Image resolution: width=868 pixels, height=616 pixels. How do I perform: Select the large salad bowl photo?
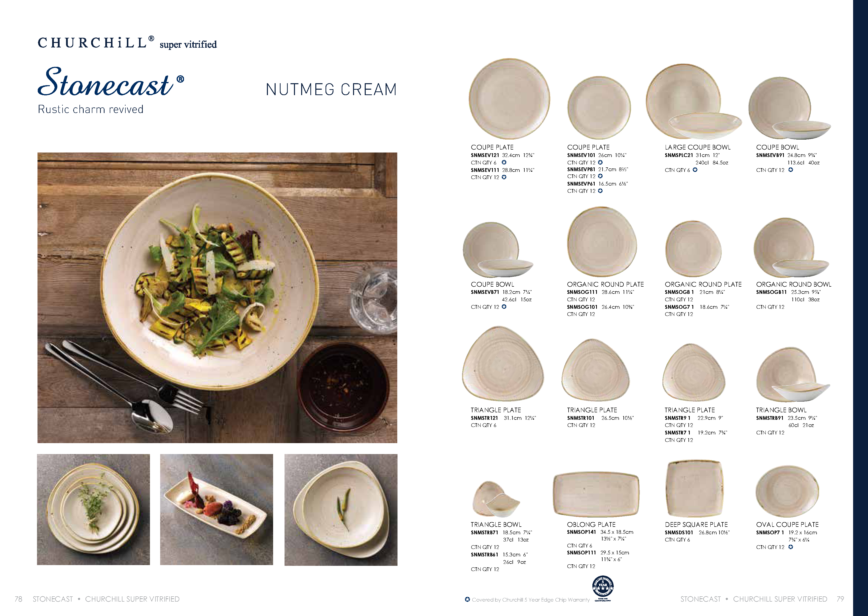[x=217, y=298]
